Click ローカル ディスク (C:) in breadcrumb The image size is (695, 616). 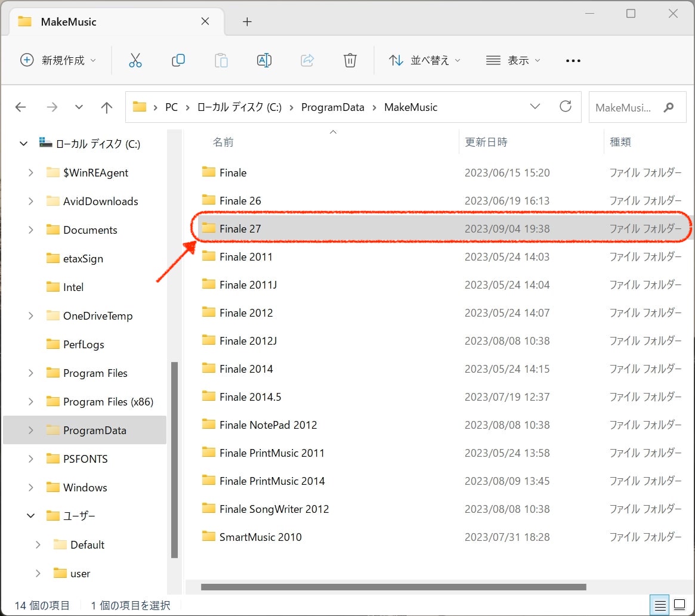pos(239,107)
